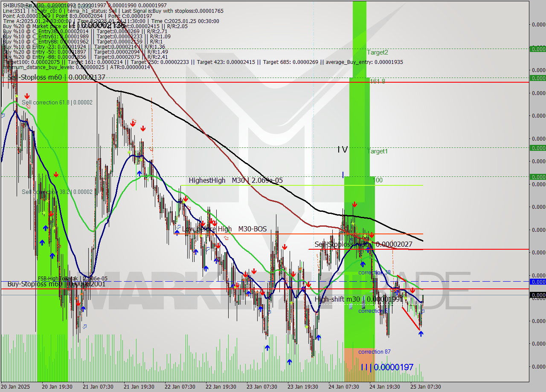This screenshot has width=546, height=392.
Task: Select the 'Point A:0.00001949' info line
Action: click(x=77, y=16)
